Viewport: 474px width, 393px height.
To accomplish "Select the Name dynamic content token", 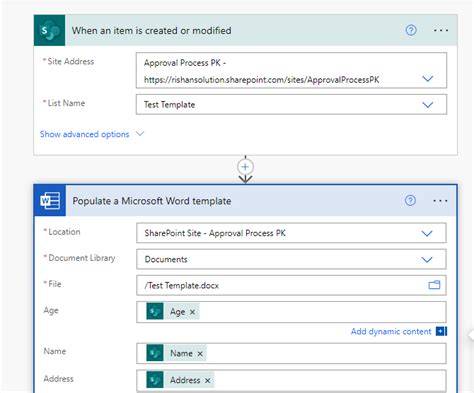I will pos(176,353).
